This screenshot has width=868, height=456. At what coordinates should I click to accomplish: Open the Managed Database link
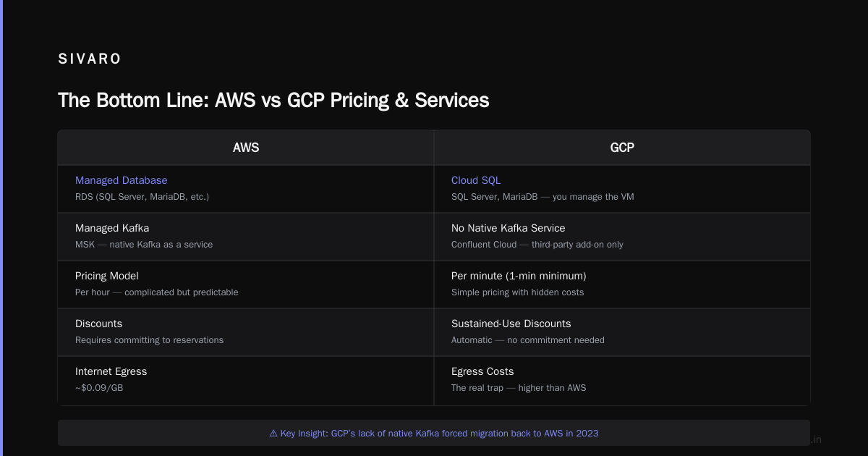pyautogui.click(x=121, y=180)
